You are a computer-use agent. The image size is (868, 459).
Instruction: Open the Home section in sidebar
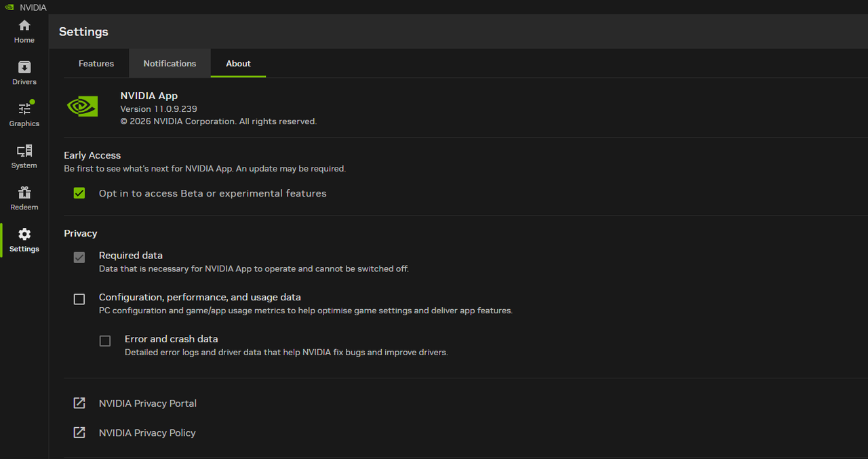pyautogui.click(x=24, y=31)
